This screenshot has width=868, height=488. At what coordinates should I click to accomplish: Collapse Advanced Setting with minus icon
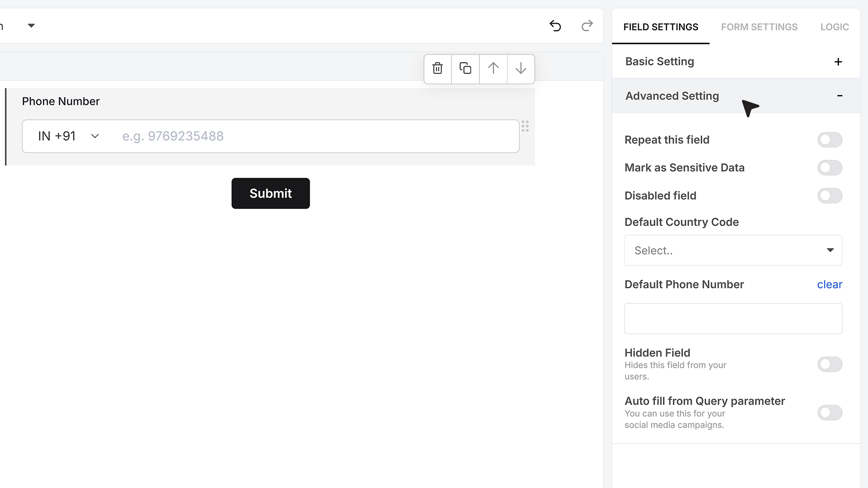(x=840, y=96)
